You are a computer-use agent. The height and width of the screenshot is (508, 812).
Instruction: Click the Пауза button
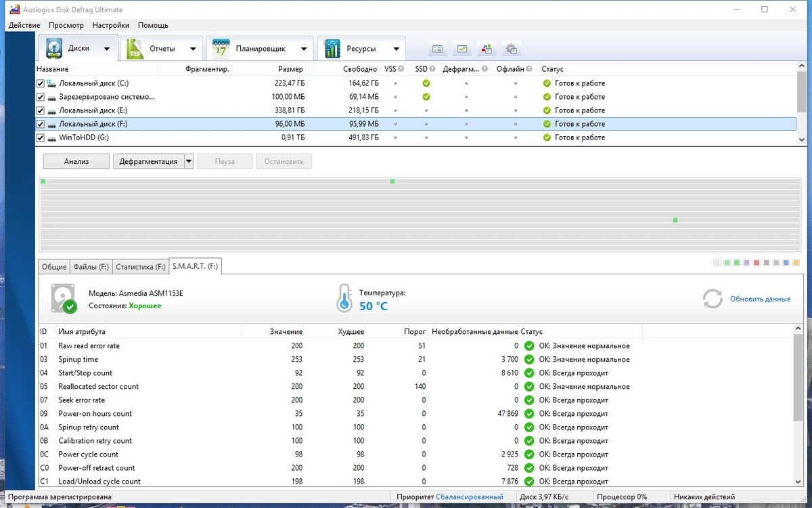pyautogui.click(x=225, y=161)
